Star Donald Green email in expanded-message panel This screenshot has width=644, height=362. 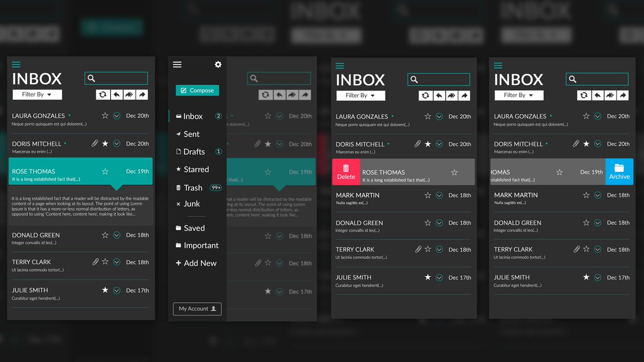(x=105, y=235)
